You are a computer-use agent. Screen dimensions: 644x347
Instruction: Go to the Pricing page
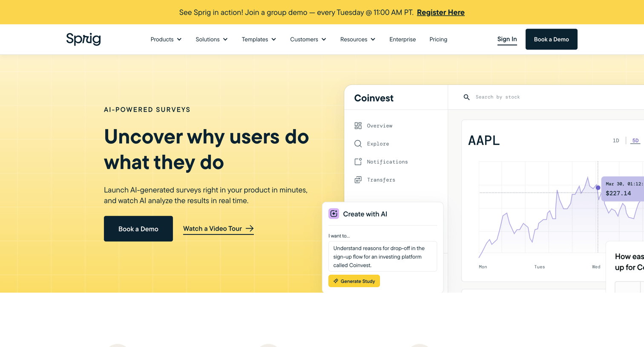pyautogui.click(x=438, y=39)
